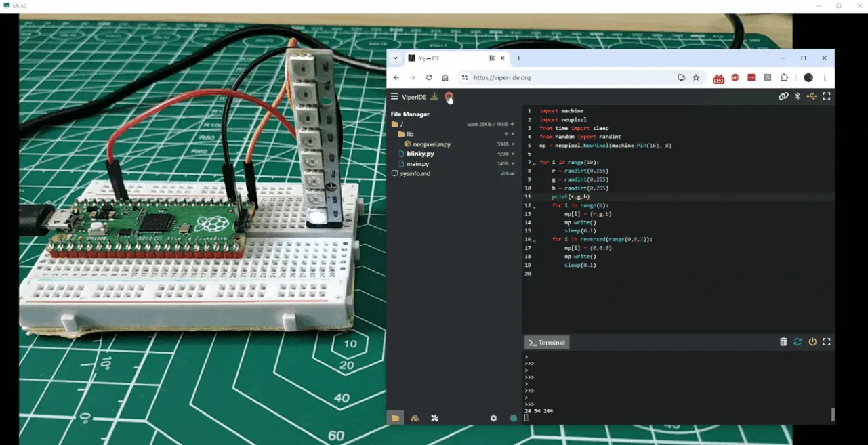Click the save-to-device download icon
This screenshot has height=445, width=868.
point(434,97)
